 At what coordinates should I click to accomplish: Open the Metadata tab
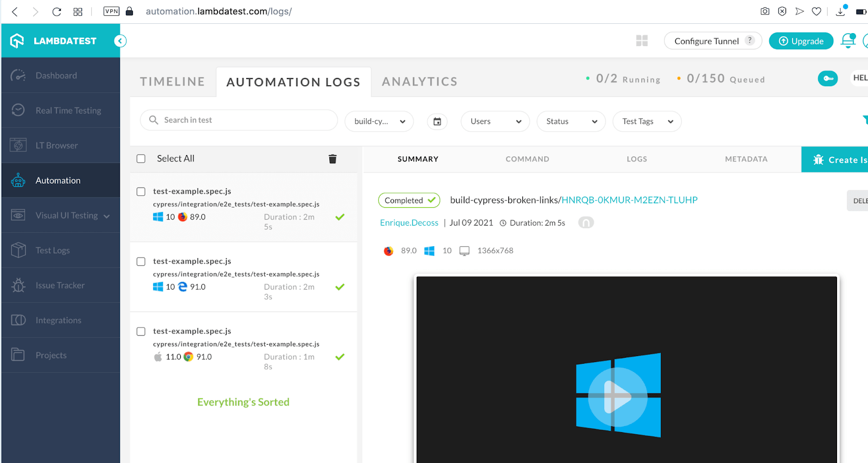pyautogui.click(x=746, y=159)
